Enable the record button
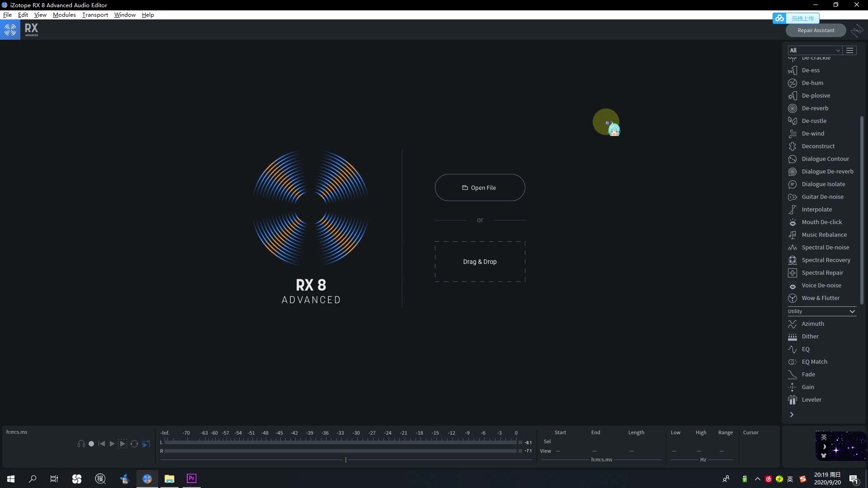Screen dimensions: 868x488 click(91, 444)
